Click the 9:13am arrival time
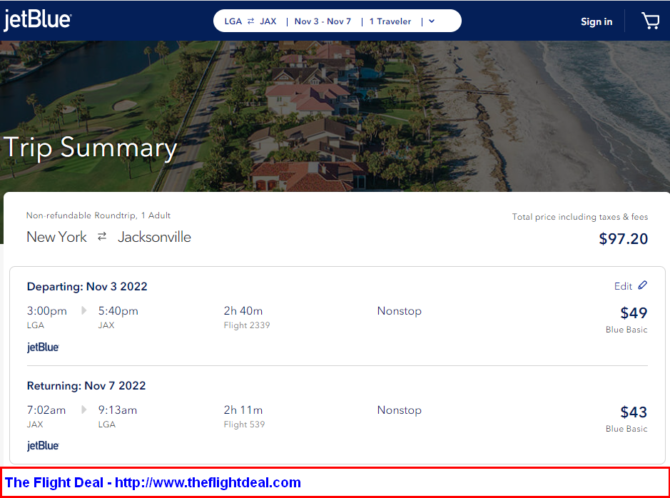670x498 pixels. coord(118,410)
